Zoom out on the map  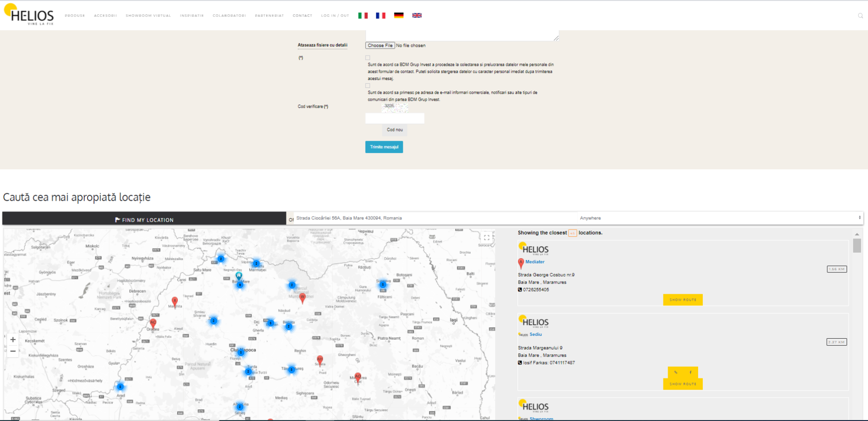click(13, 351)
